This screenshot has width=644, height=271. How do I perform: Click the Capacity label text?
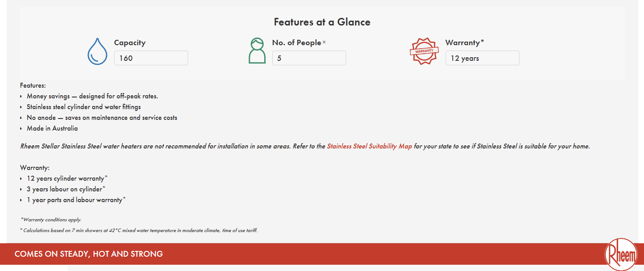tap(130, 43)
